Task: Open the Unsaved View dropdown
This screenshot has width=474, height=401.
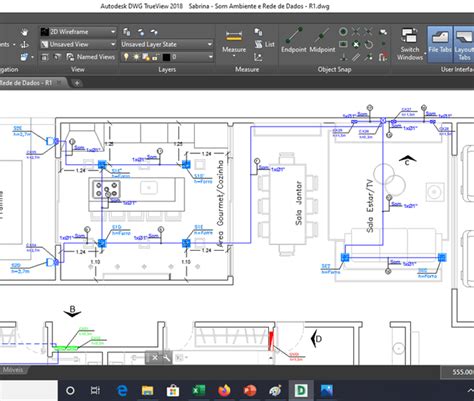Action: pos(78,44)
